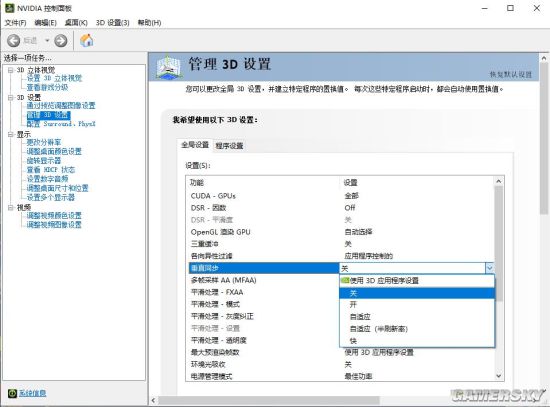Collapse 3D 设置 tree node
This screenshot has height=407, width=550.
(x=11, y=98)
